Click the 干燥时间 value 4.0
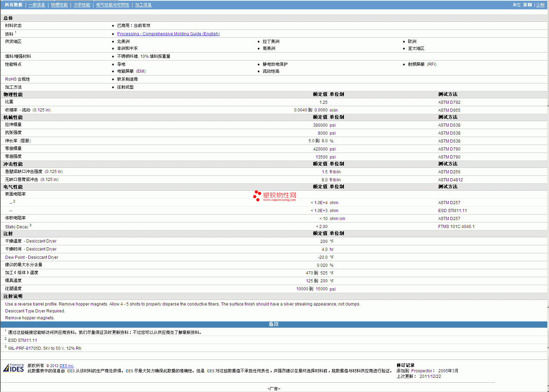The height and width of the screenshot is (392, 549). 324,249
